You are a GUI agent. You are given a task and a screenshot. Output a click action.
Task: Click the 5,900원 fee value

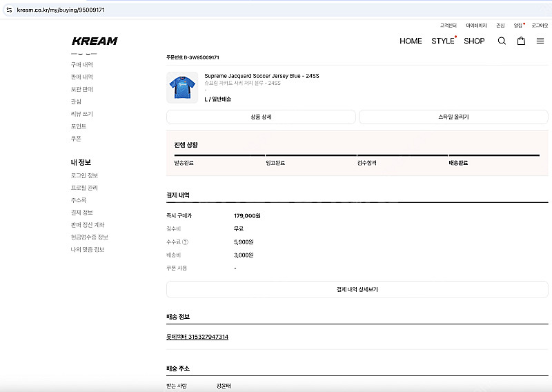click(x=244, y=242)
